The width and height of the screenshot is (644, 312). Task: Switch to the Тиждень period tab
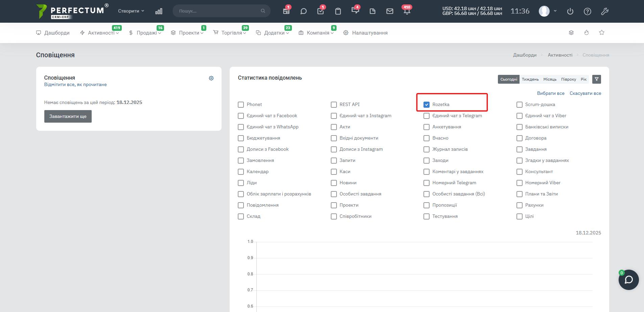(x=530, y=79)
